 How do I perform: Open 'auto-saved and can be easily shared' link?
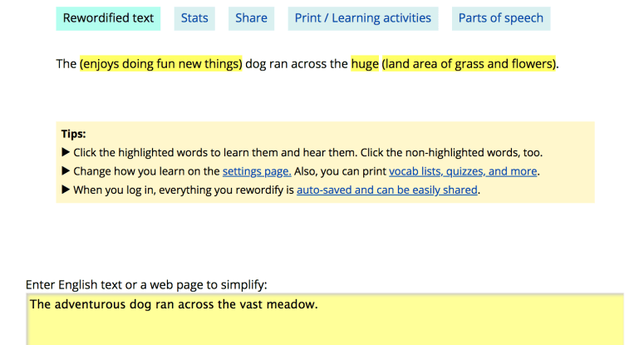click(x=386, y=190)
